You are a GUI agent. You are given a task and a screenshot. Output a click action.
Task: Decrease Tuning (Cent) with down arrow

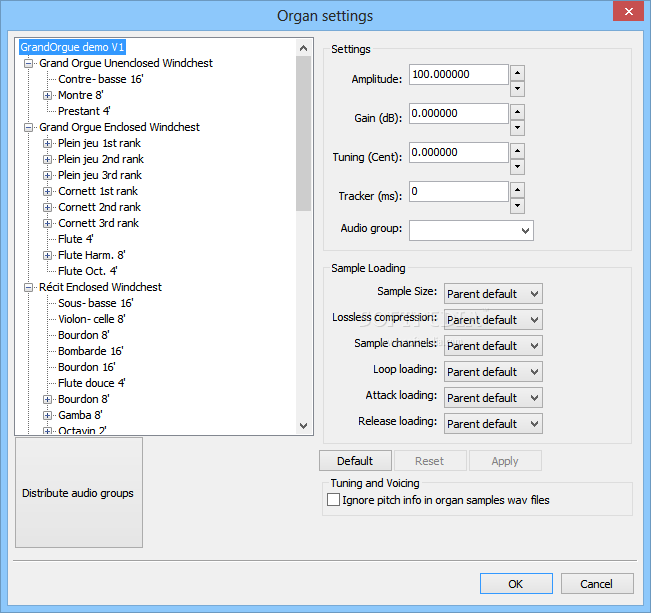(517, 167)
